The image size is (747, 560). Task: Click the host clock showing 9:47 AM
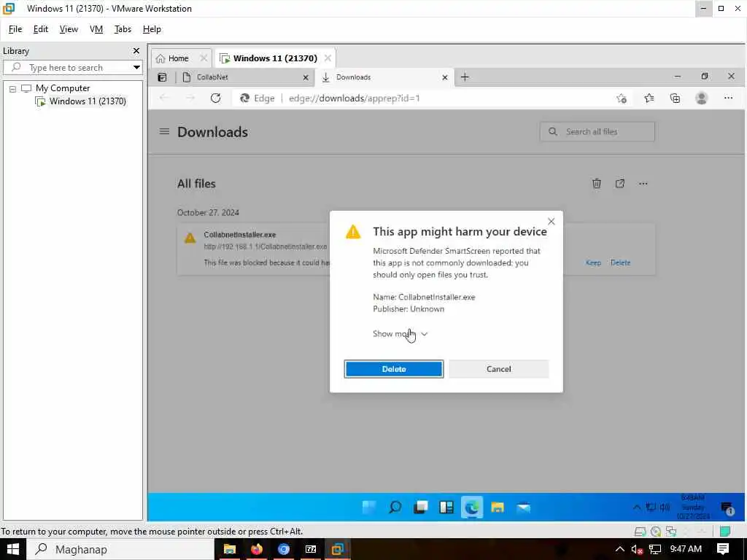[686, 548]
